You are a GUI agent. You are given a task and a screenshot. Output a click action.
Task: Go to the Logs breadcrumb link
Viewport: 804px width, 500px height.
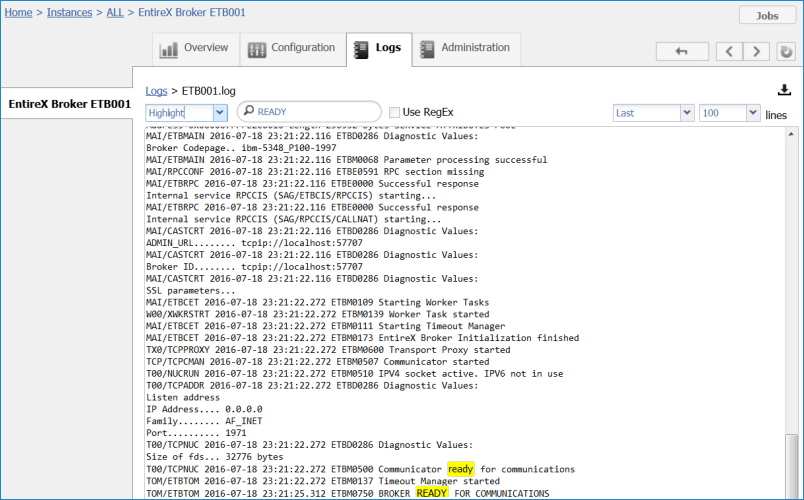click(156, 91)
